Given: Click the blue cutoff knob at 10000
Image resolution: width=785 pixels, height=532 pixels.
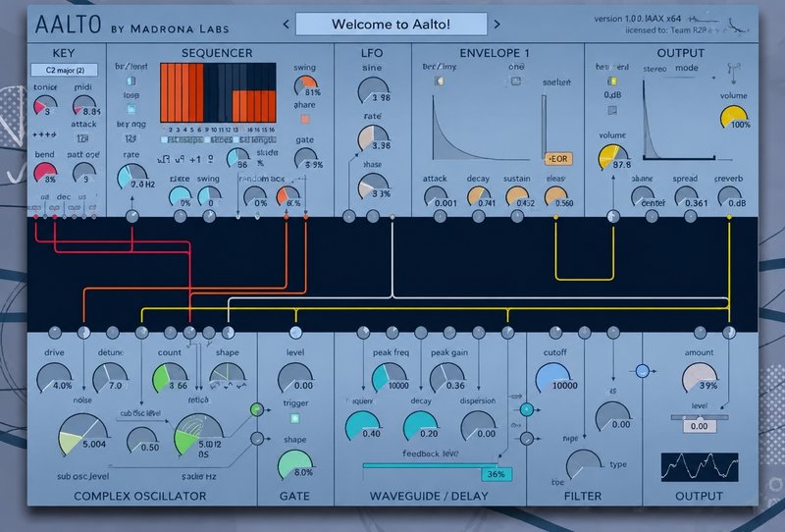Looking at the screenshot, I should (553, 378).
